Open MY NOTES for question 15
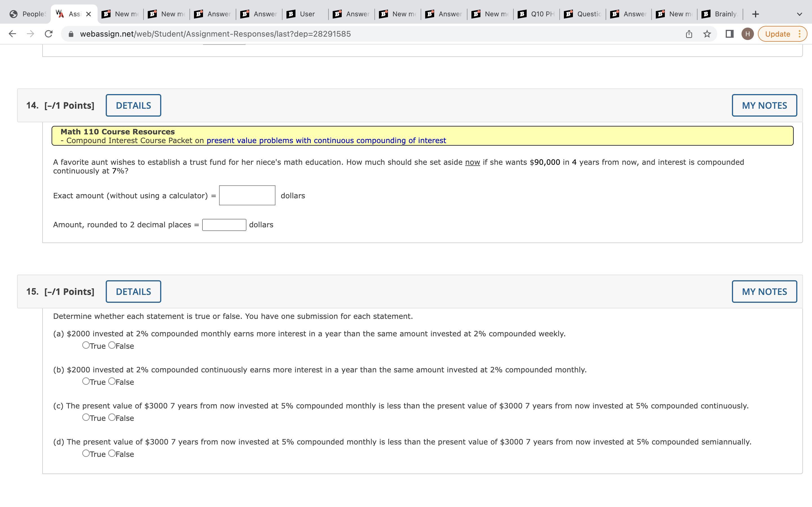The image size is (812, 507). (764, 292)
